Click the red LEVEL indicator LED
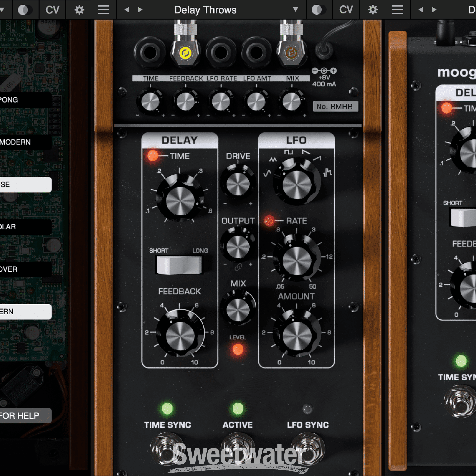The height and width of the screenshot is (476, 476). coord(238,350)
